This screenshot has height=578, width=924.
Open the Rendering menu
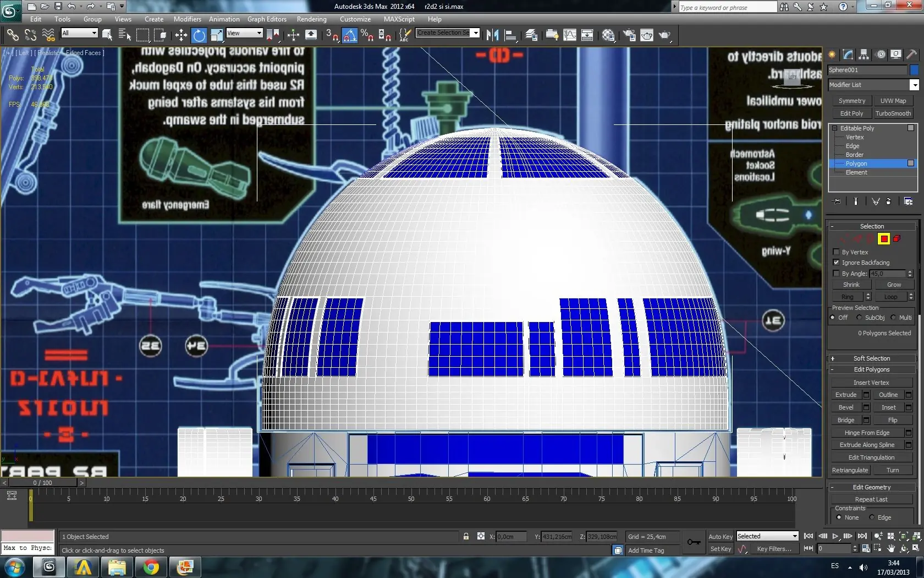(312, 19)
